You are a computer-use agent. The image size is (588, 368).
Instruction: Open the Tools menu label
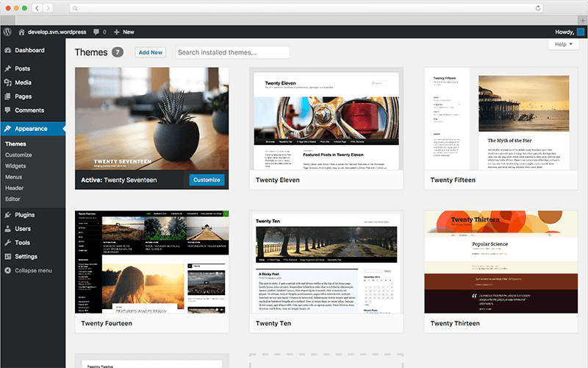coord(22,243)
